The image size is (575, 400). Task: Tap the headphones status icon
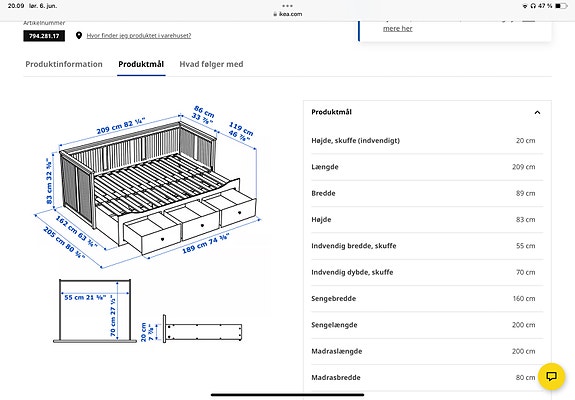pos(533,6)
